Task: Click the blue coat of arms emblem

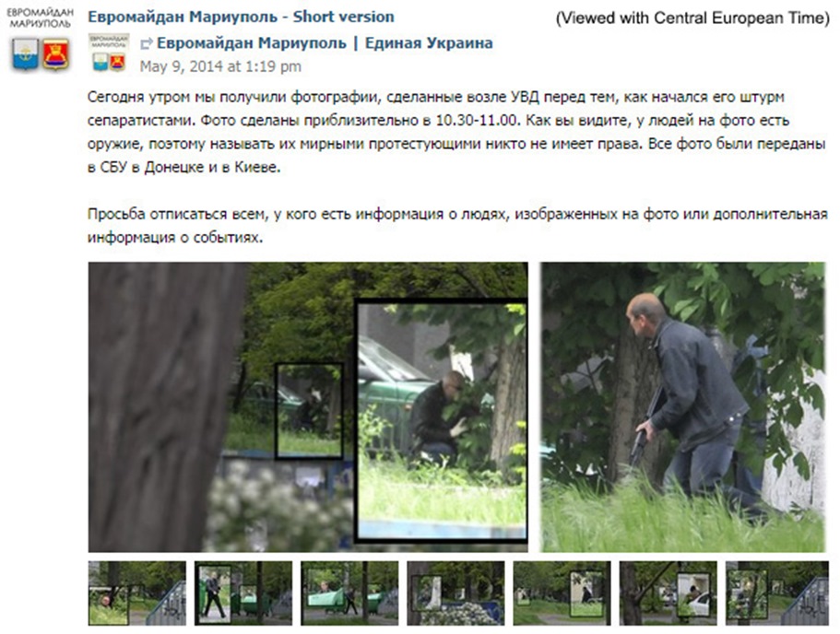Action: click(x=26, y=54)
